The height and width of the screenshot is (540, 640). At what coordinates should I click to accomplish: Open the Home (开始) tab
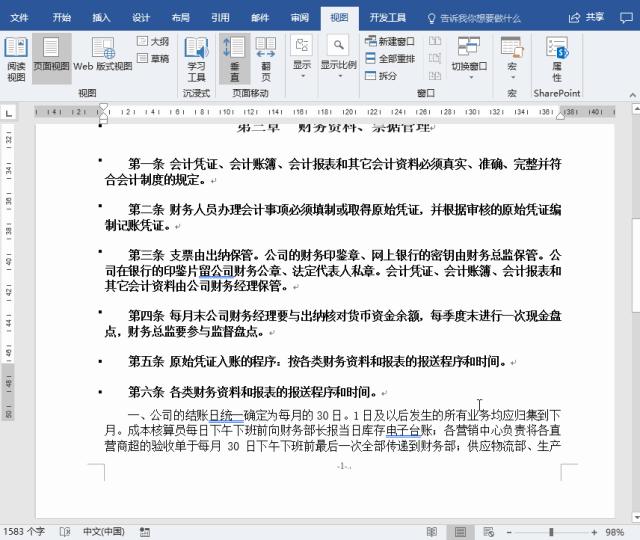click(x=62, y=18)
